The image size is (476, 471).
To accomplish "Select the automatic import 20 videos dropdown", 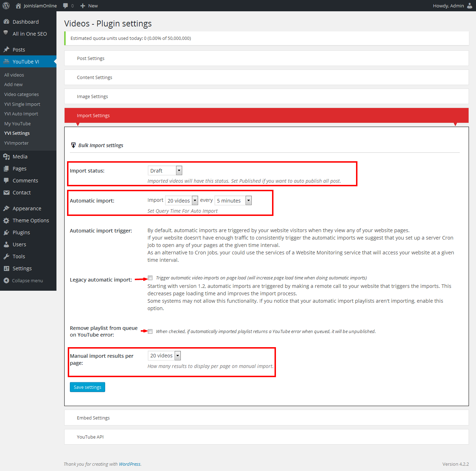I will click(x=181, y=201).
